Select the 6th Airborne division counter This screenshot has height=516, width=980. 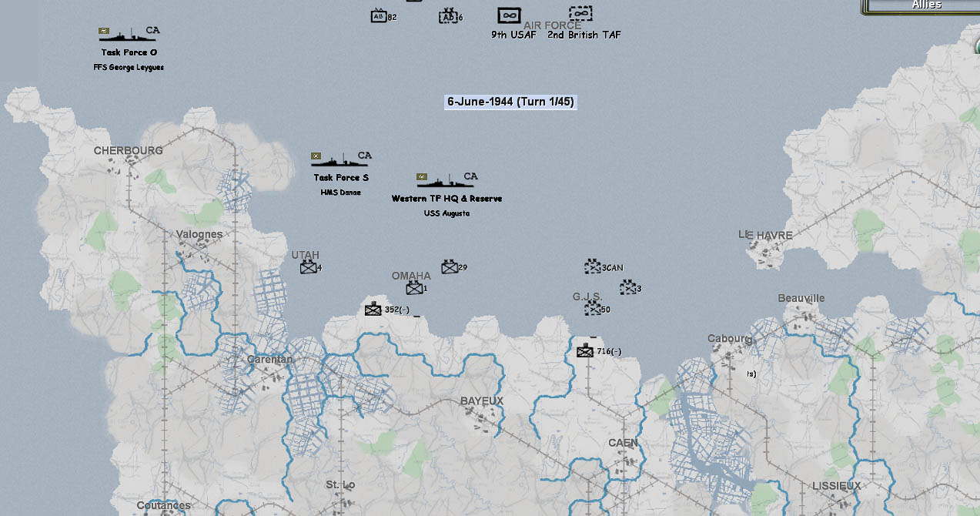[x=447, y=16]
